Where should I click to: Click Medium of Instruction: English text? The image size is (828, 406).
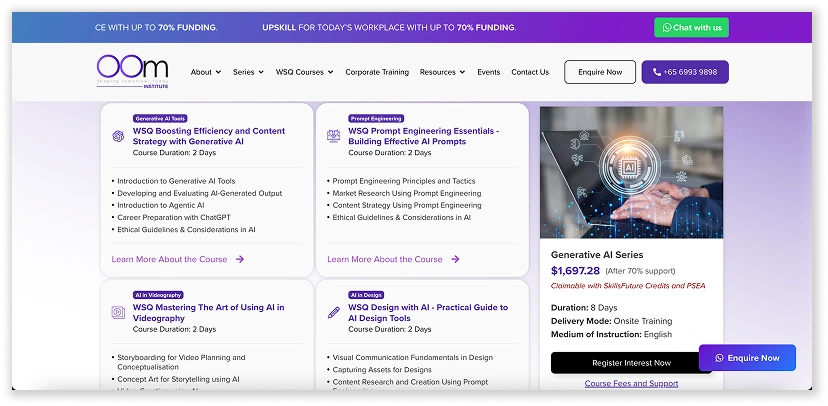coord(611,334)
